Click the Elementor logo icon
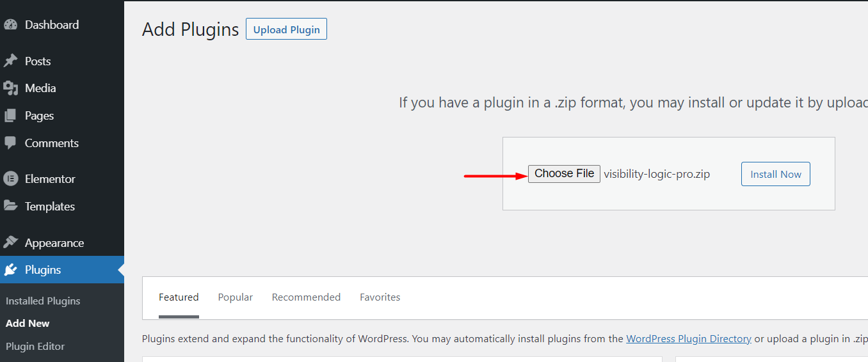This screenshot has width=868, height=362. click(10, 179)
